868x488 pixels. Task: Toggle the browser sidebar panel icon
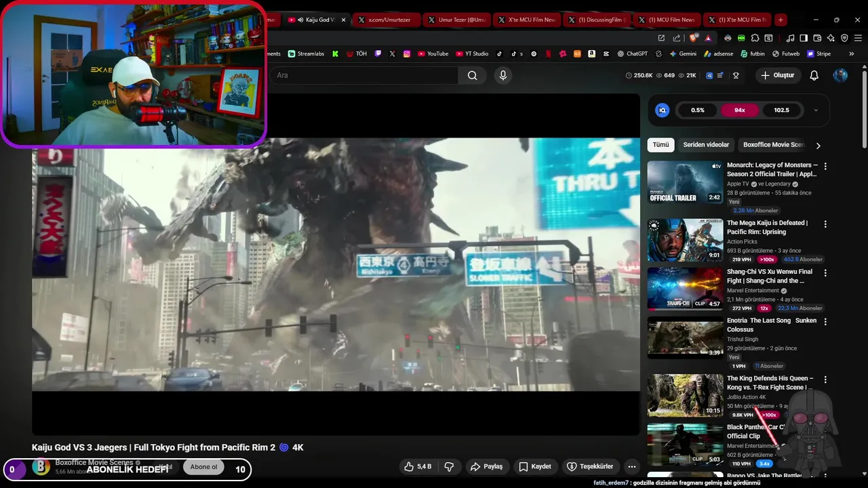tap(804, 38)
